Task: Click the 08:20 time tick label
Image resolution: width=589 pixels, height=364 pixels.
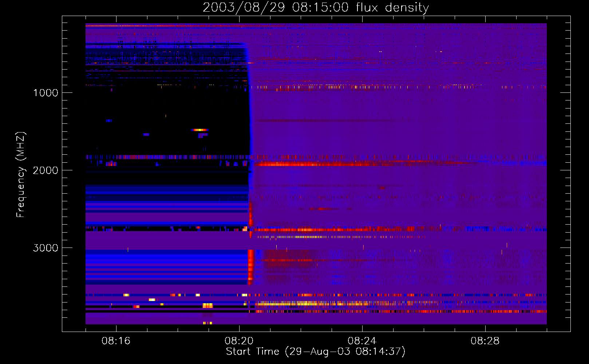Action: pos(239,341)
